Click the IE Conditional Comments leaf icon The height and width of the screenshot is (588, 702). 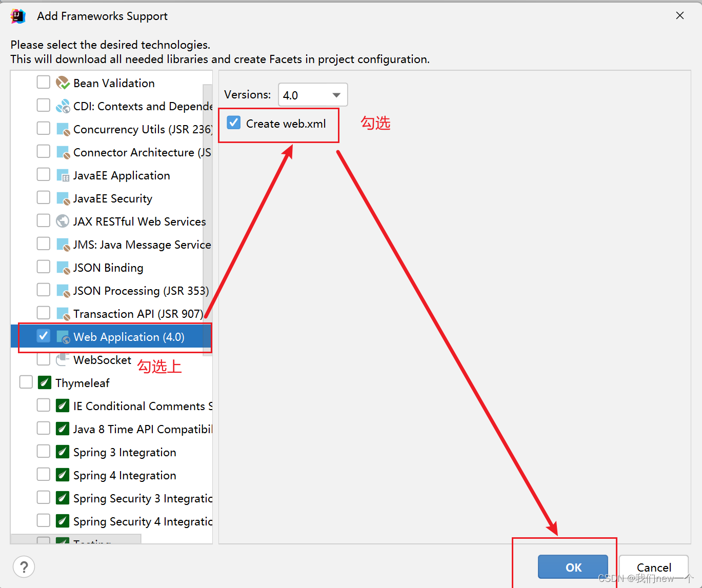(x=63, y=405)
